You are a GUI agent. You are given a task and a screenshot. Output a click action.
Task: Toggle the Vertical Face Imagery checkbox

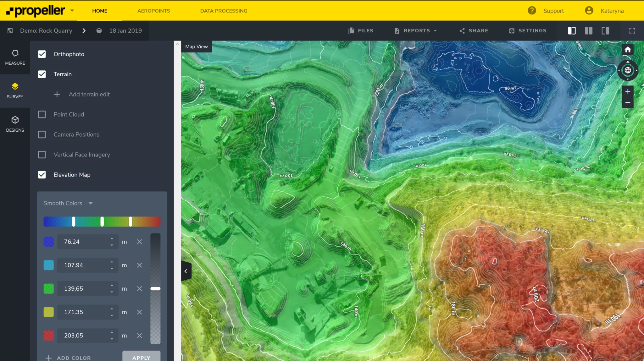coord(42,154)
